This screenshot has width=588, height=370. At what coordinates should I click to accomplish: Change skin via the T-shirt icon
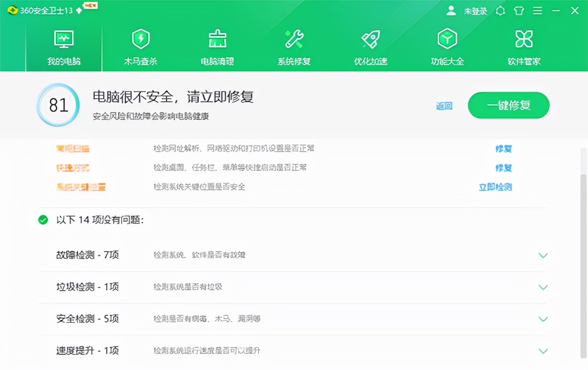click(x=519, y=10)
